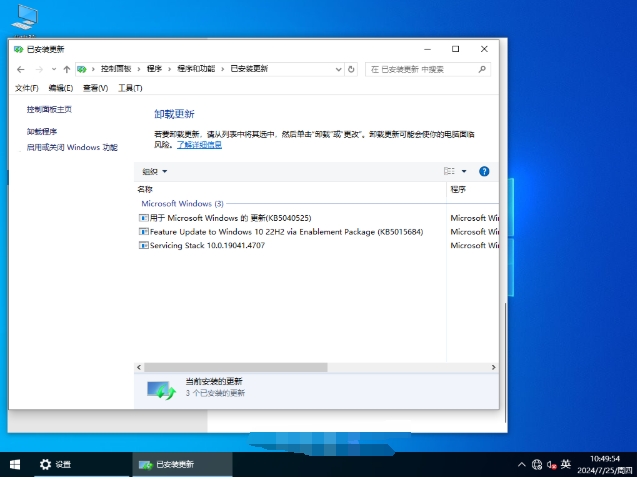
Task: Open the 组织 dropdown menu
Action: point(154,171)
